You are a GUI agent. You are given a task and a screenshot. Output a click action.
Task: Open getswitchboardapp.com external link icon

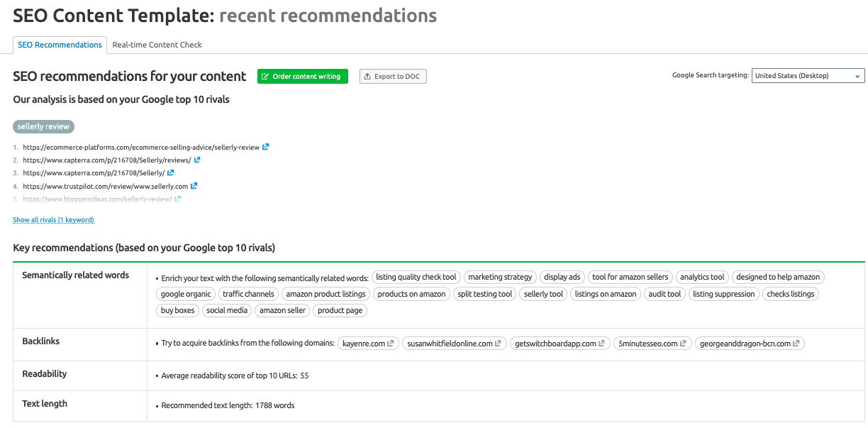tap(602, 344)
